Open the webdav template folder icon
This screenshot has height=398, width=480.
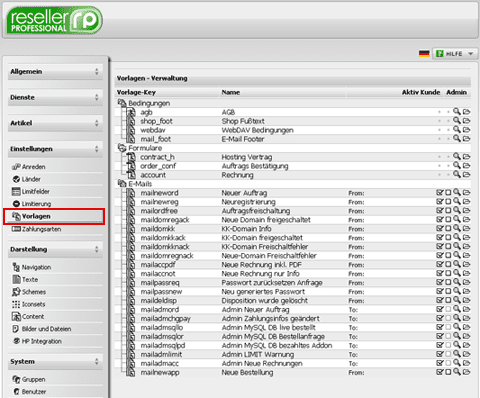pyautogui.click(x=466, y=130)
